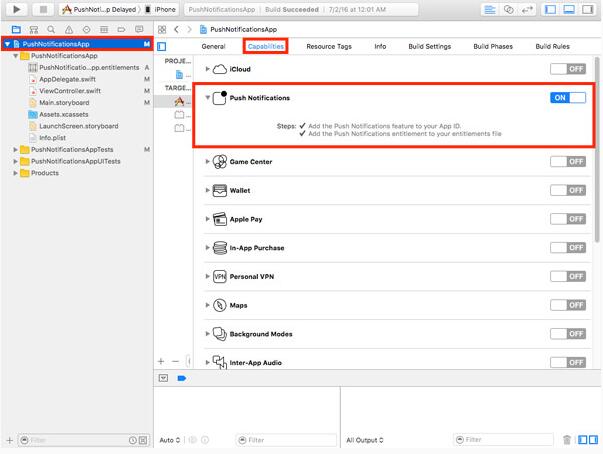Enable the Maps capability switch
This screenshot has width=603, height=454.
point(568,305)
